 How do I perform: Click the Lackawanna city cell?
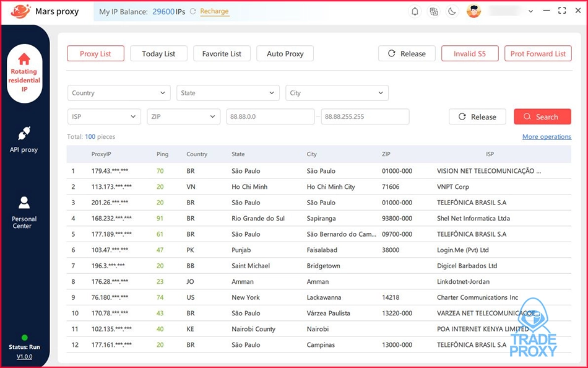pos(324,297)
